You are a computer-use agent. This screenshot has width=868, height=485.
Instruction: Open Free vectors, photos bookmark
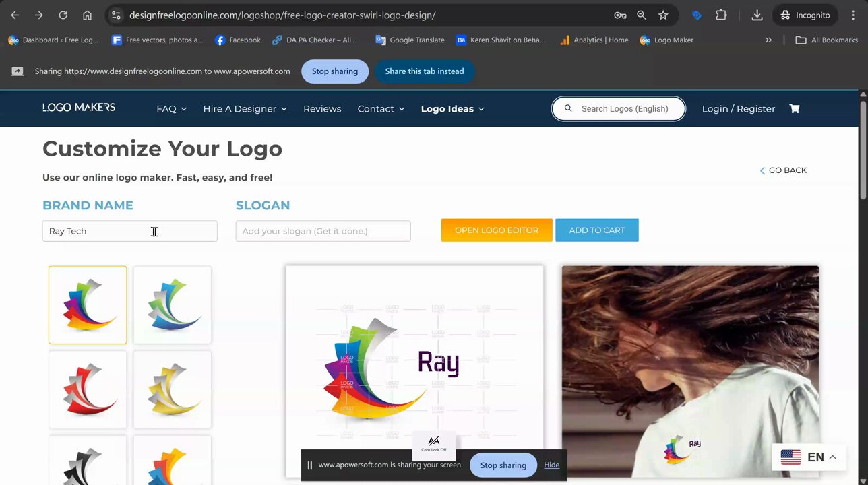[x=157, y=40]
